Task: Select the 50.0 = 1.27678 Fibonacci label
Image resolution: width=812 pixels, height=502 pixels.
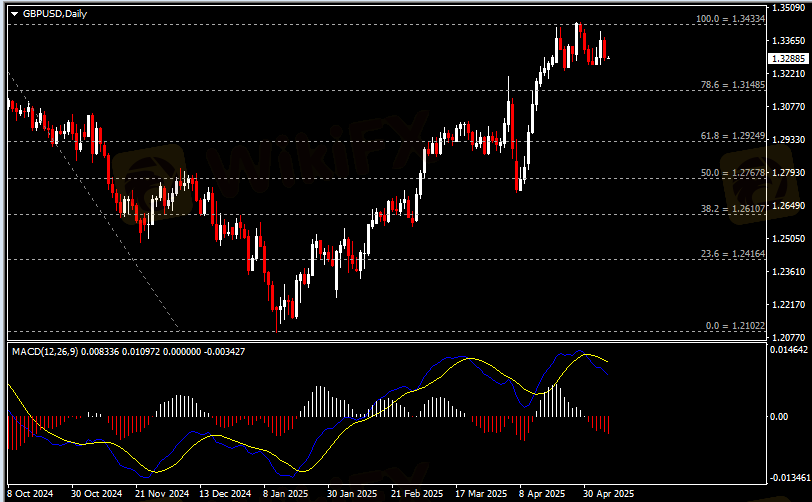Action: [x=733, y=173]
